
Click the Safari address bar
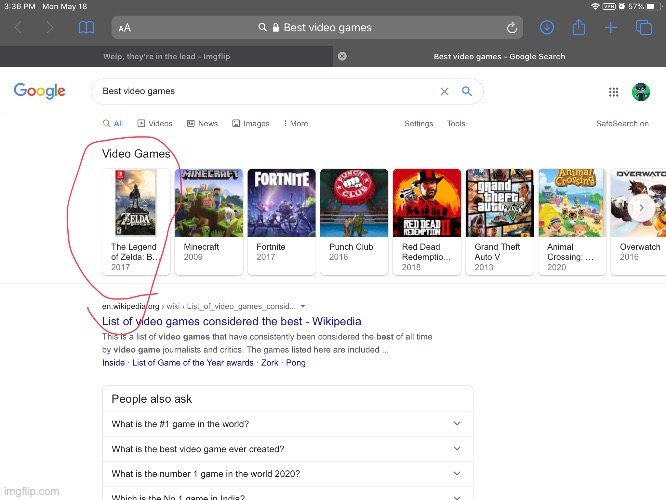point(317,28)
